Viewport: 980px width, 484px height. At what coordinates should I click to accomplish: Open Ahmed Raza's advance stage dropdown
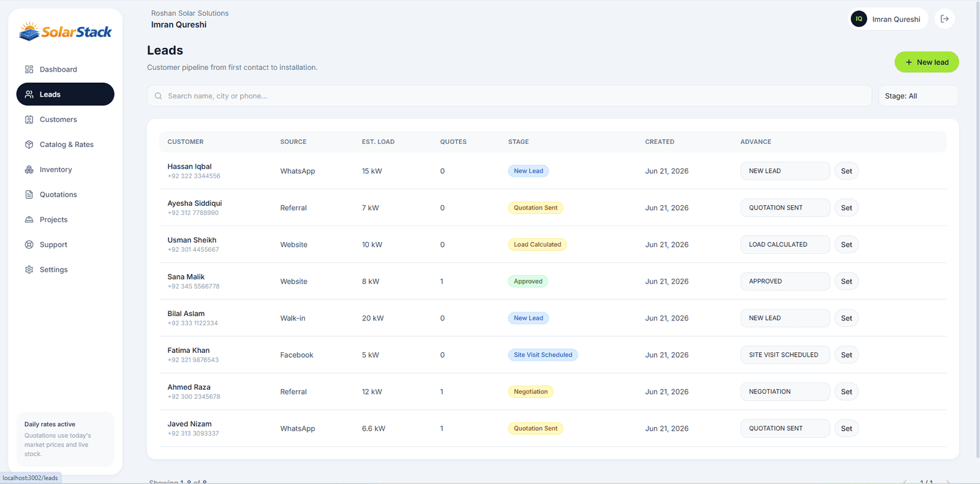point(785,391)
